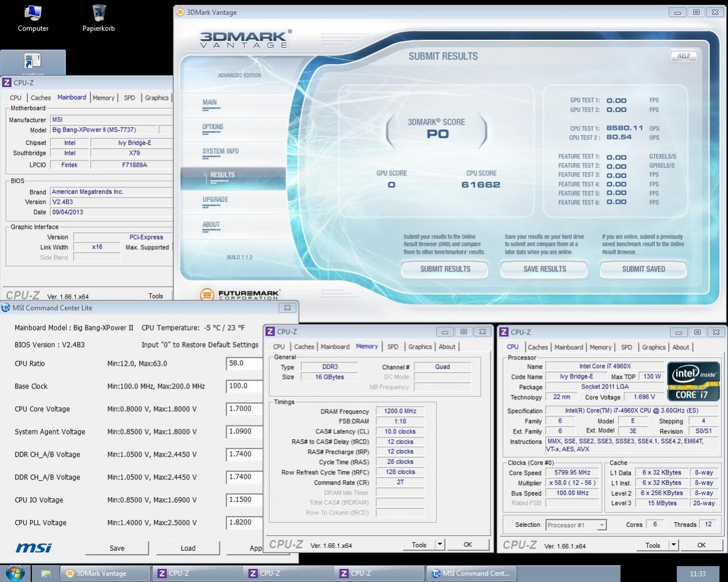Click the Core Speed value 5799.95 MHz
This screenshot has height=582, width=728.
coord(573,473)
